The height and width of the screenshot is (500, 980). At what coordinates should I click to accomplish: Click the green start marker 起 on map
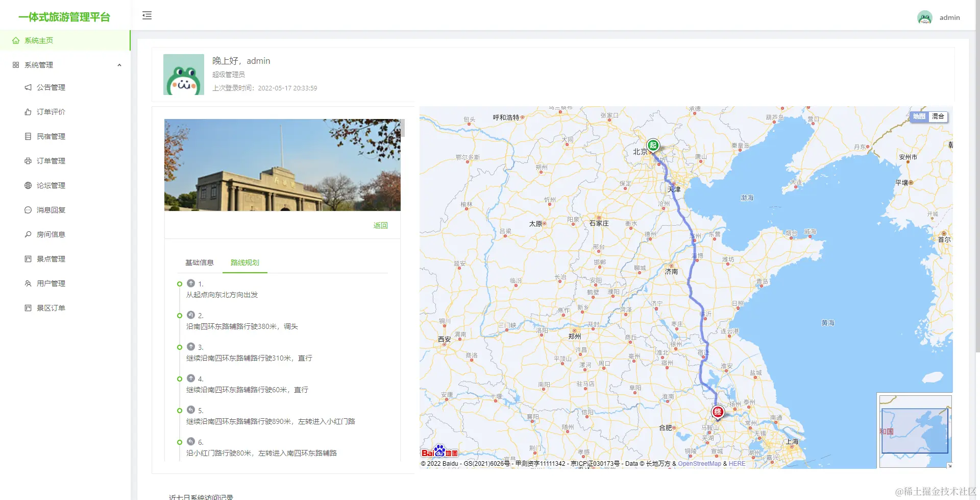pos(653,146)
